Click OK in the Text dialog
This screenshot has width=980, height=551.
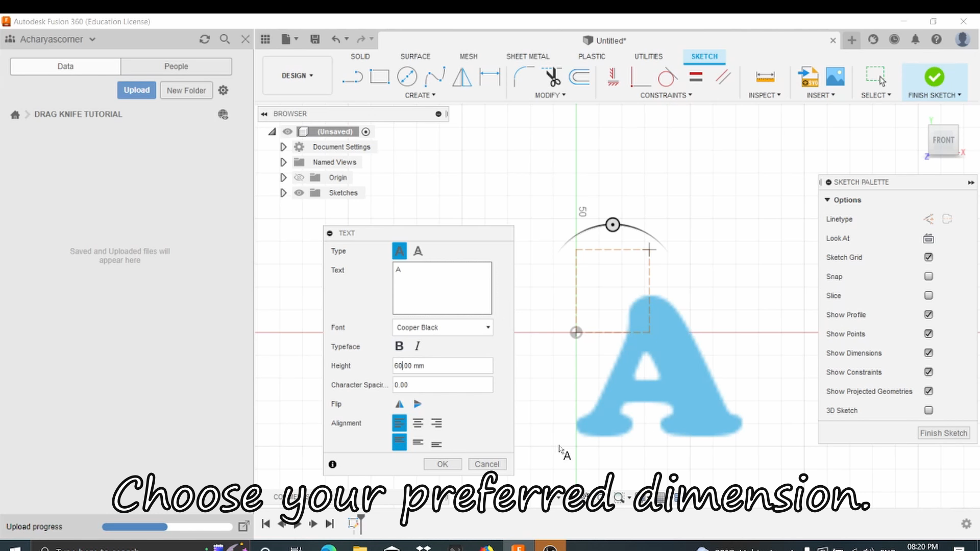[442, 464]
